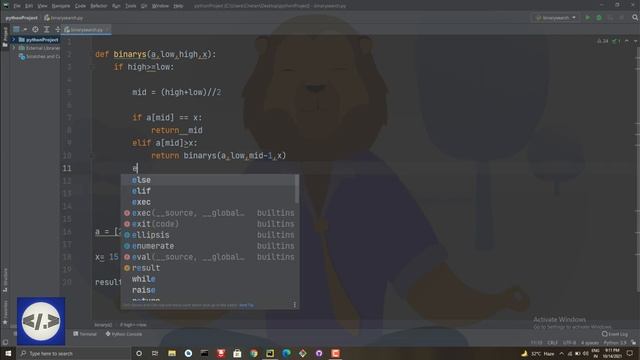Choose 'elif' from the completion popup

(210, 191)
